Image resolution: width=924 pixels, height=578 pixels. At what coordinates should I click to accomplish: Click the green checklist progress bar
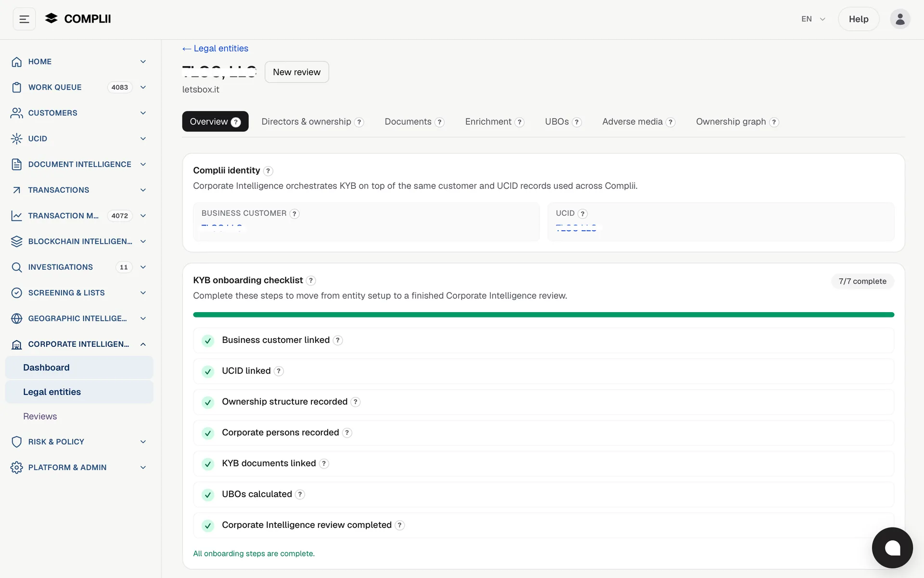[543, 315]
